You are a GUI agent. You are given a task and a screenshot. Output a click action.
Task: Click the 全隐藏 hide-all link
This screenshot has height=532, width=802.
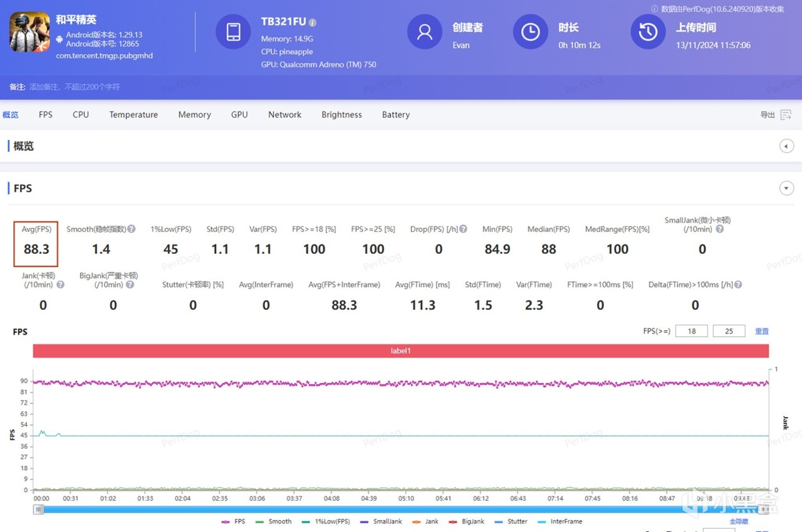point(739,521)
